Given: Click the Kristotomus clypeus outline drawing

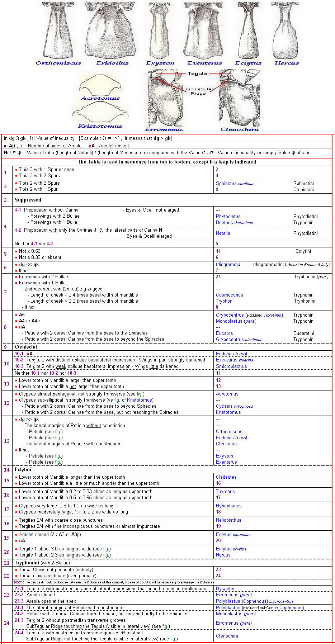Looking at the screenshot, I should tap(100, 112).
